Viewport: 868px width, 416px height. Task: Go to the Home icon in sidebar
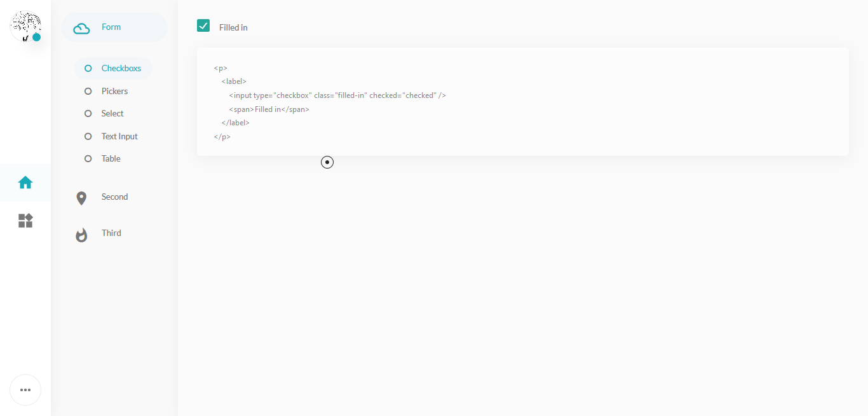point(25,183)
